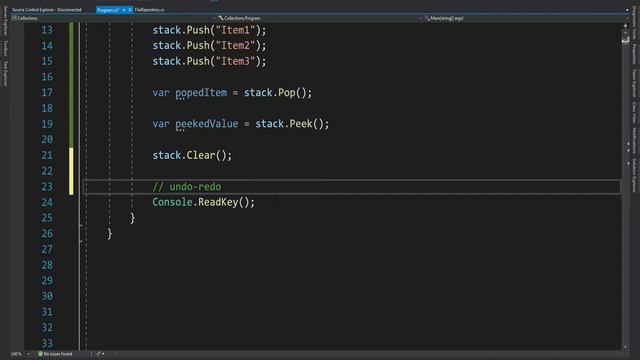Click the vertical scrollbar thumb
Viewport: 640px width, 360px height.
click(x=625, y=40)
